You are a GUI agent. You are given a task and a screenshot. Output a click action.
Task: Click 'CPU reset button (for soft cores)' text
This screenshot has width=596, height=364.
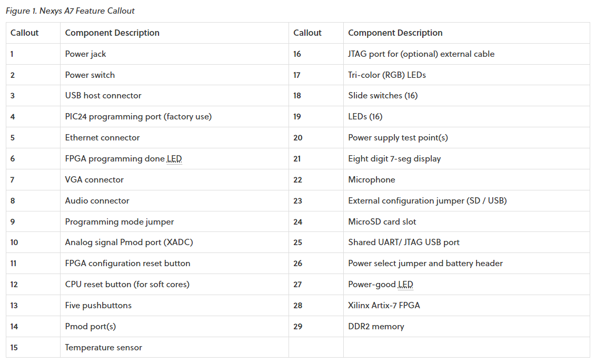coord(127,285)
